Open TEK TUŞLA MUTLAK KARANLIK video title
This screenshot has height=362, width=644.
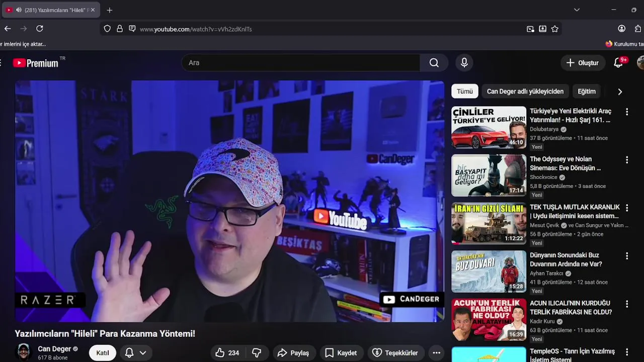[x=575, y=211]
